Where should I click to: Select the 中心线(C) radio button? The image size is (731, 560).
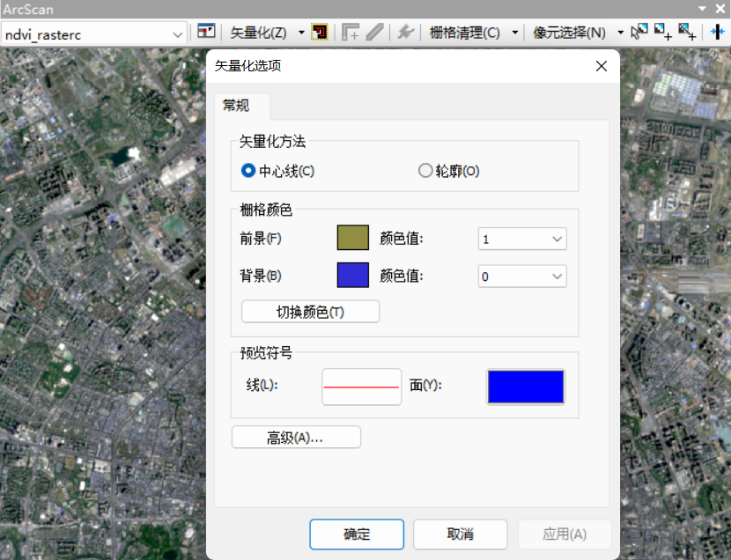248,171
